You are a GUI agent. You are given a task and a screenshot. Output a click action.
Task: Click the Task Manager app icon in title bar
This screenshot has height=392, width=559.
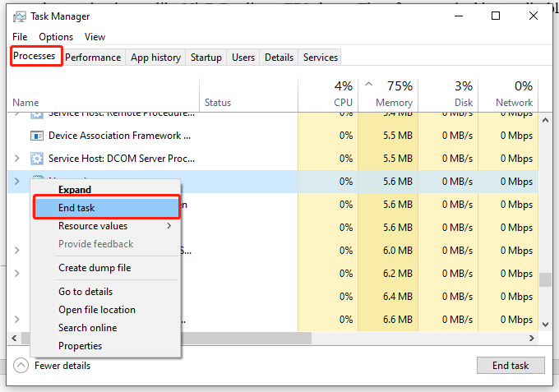(19, 16)
